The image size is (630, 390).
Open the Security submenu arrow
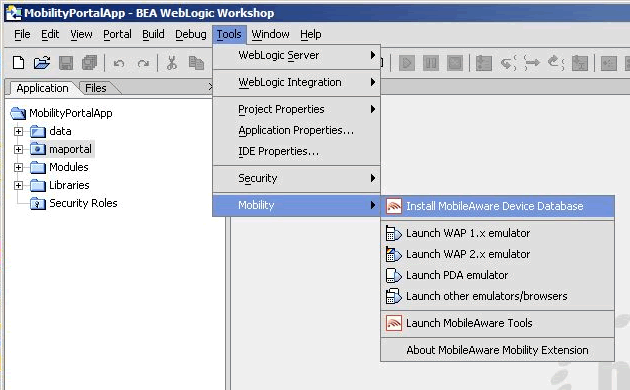click(x=373, y=178)
